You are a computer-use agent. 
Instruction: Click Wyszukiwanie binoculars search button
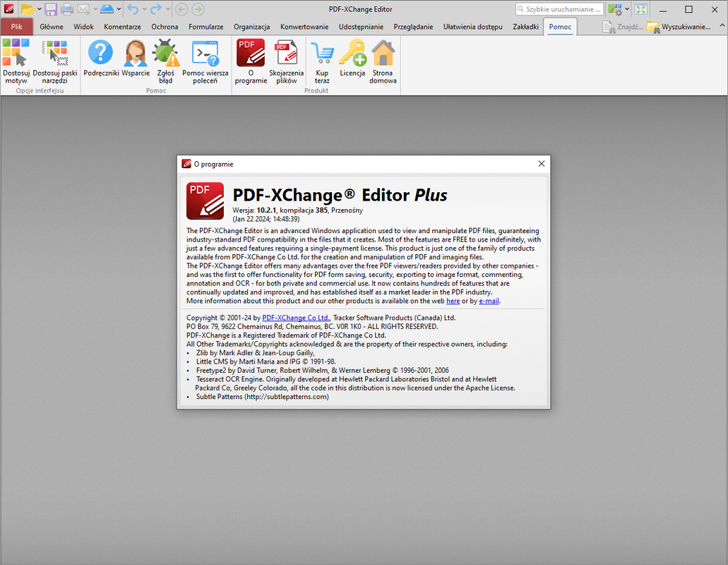click(679, 27)
